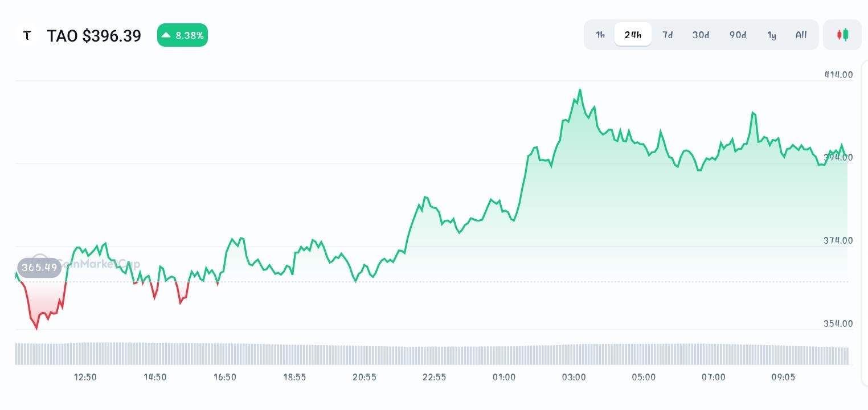Switch chart interval to 1h

click(600, 35)
